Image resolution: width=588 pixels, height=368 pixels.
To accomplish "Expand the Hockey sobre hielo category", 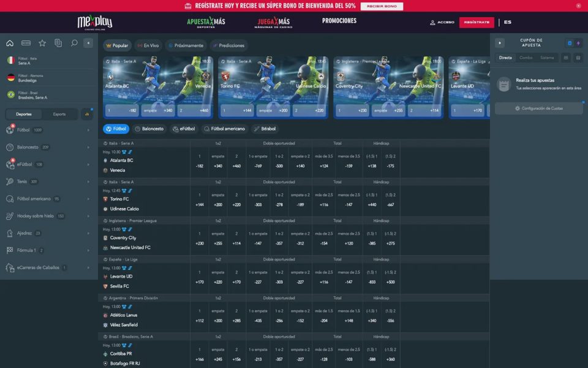I will pyautogui.click(x=49, y=216).
